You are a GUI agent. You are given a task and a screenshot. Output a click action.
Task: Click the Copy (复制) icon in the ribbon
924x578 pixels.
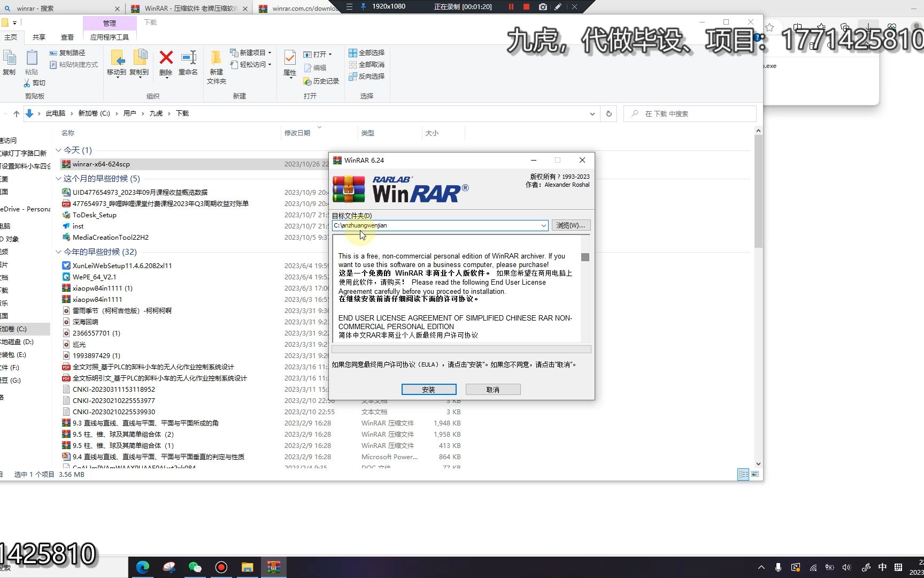click(x=9, y=63)
